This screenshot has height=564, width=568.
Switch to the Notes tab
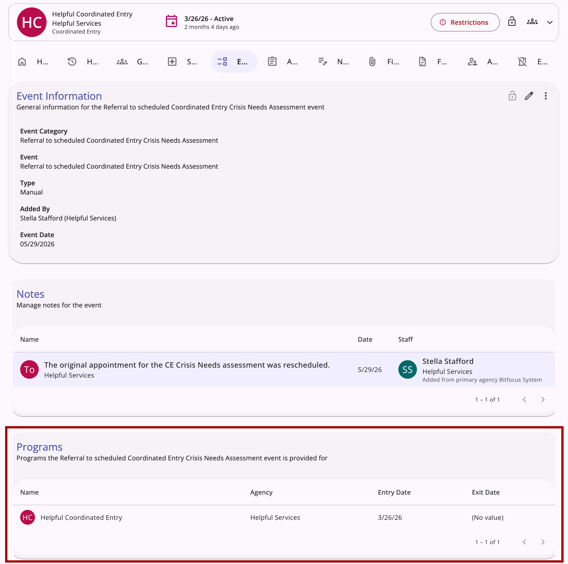coord(333,62)
